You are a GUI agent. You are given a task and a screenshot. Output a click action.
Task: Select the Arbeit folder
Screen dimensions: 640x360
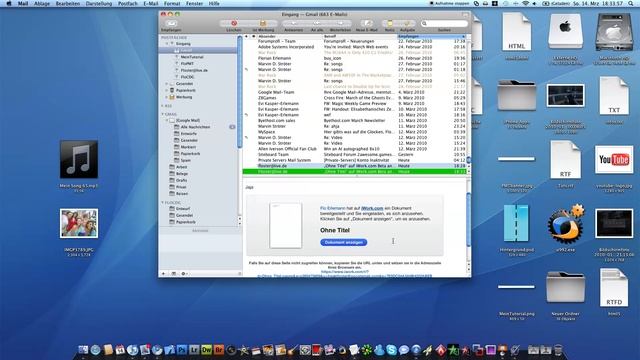[182, 167]
